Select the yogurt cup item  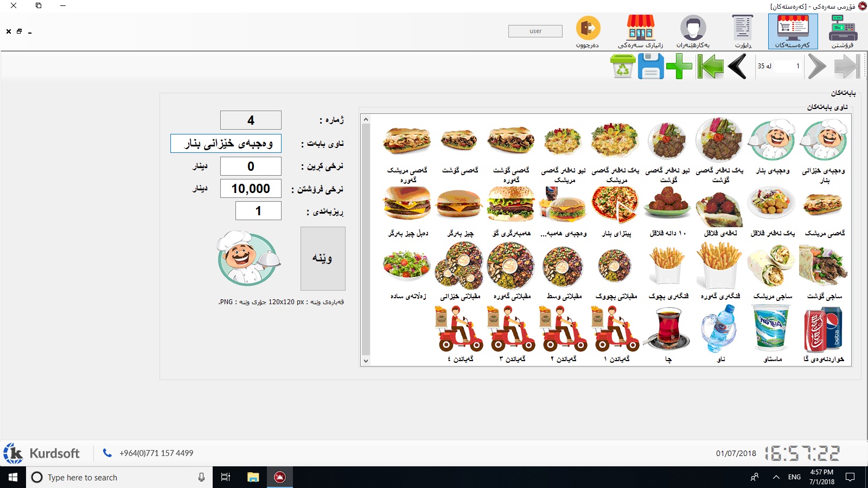[771, 334]
